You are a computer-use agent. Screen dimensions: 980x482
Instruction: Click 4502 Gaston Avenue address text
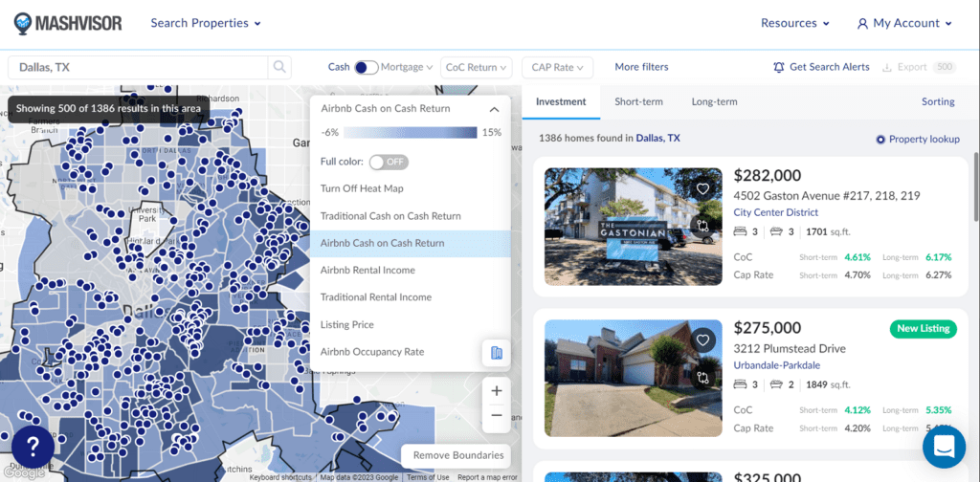827,195
